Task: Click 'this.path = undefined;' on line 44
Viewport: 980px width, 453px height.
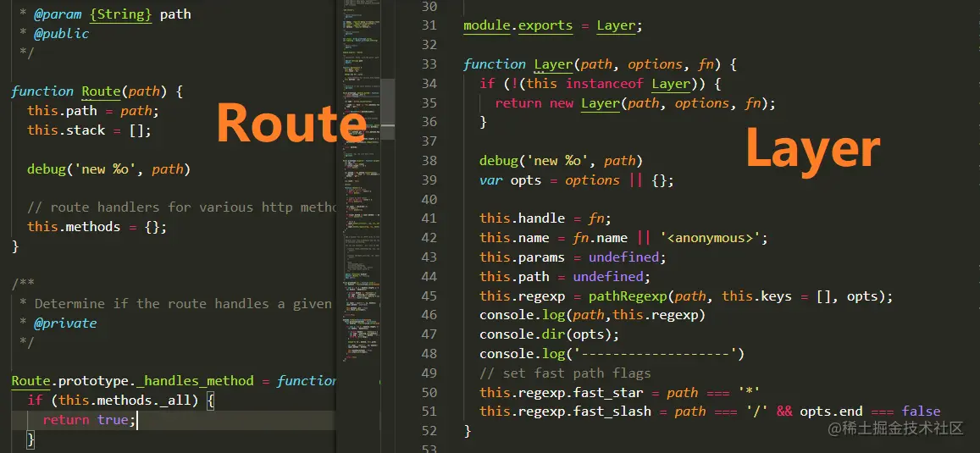Action: click(x=564, y=277)
